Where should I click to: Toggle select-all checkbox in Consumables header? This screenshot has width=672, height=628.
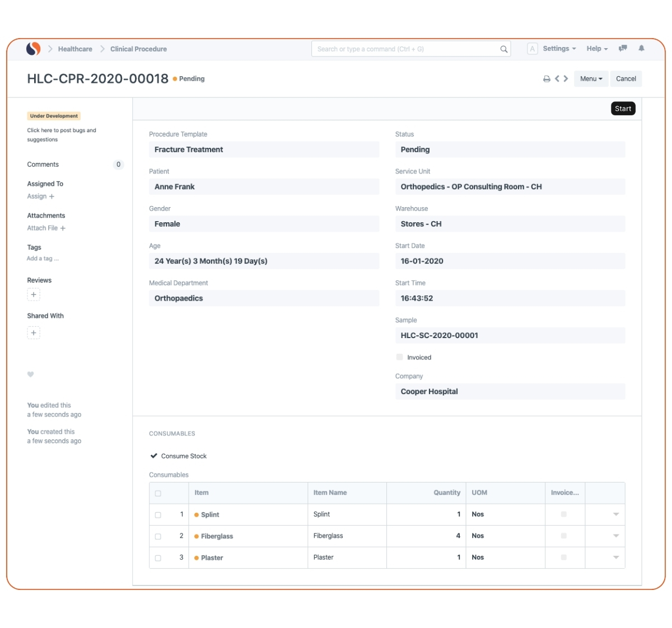[x=158, y=493]
